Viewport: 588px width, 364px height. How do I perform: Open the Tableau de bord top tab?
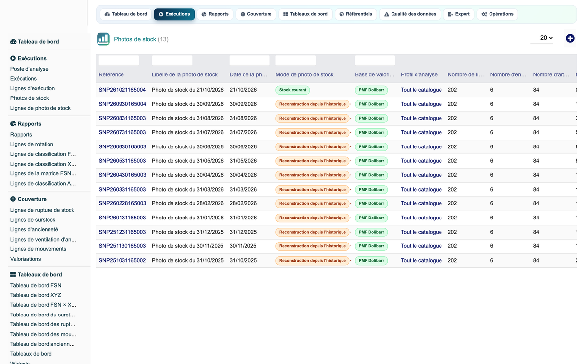[x=126, y=14]
